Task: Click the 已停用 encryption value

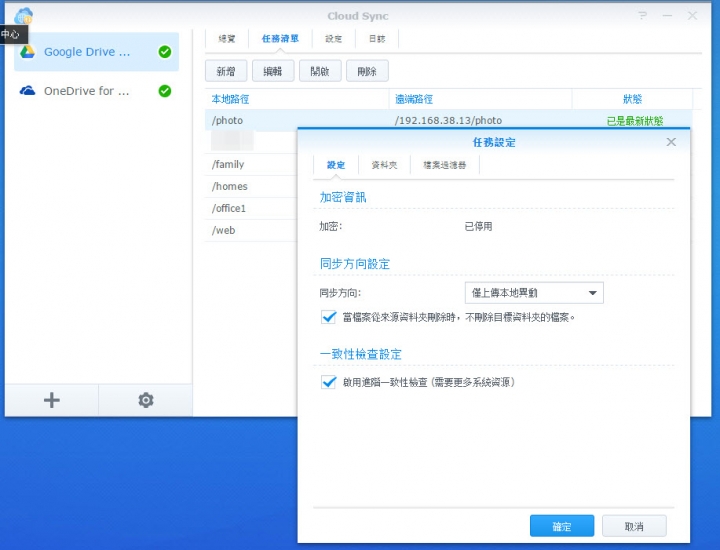Action: (478, 226)
